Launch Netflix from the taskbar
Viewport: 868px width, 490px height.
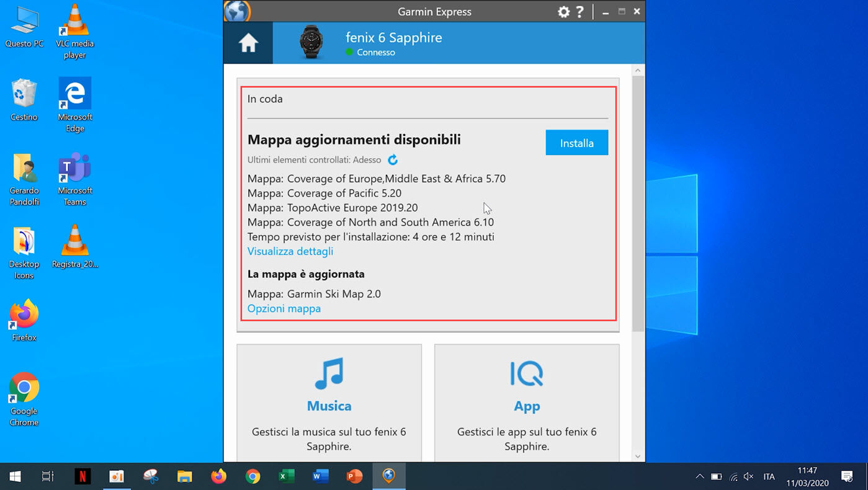pyautogui.click(x=83, y=476)
